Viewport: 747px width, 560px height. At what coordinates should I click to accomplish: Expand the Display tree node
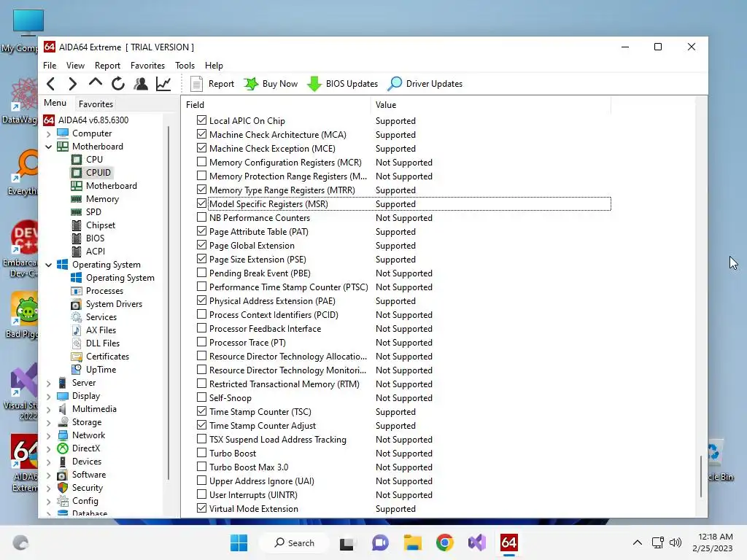(49, 396)
